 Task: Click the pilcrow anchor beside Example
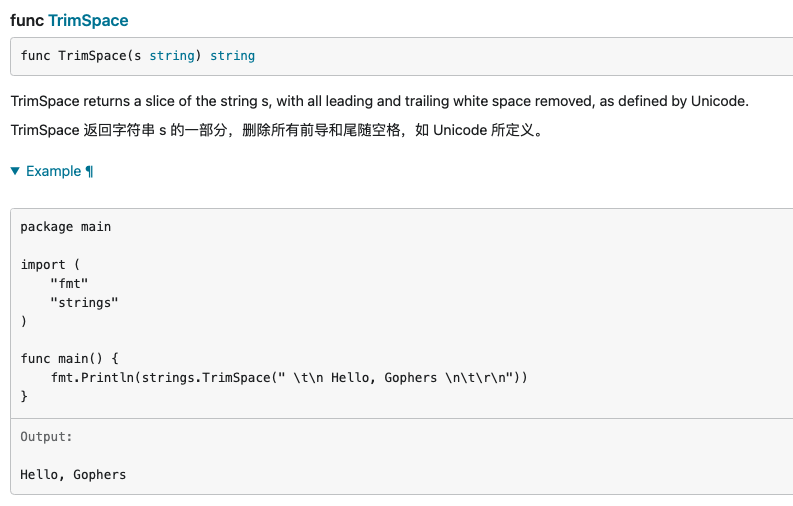[x=89, y=171]
